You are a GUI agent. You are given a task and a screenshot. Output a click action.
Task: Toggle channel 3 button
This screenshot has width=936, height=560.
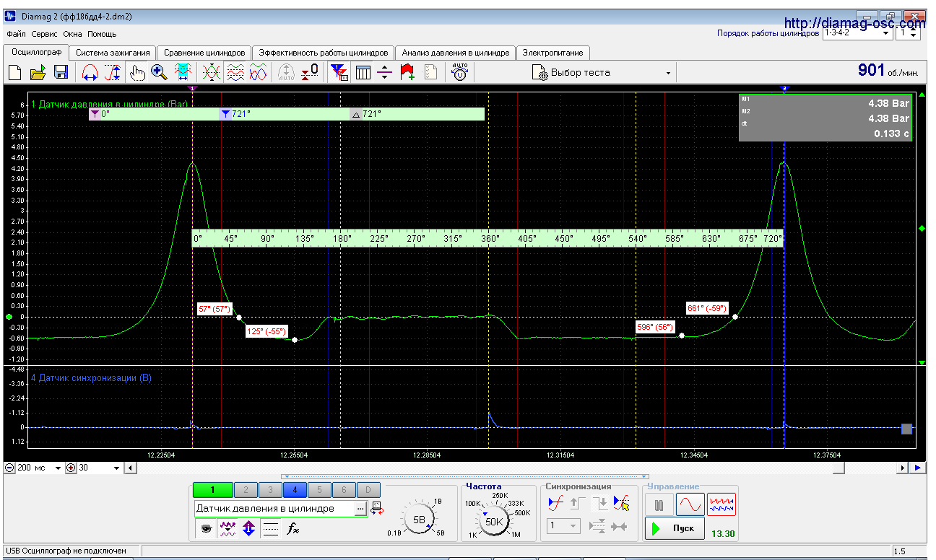pos(271,490)
